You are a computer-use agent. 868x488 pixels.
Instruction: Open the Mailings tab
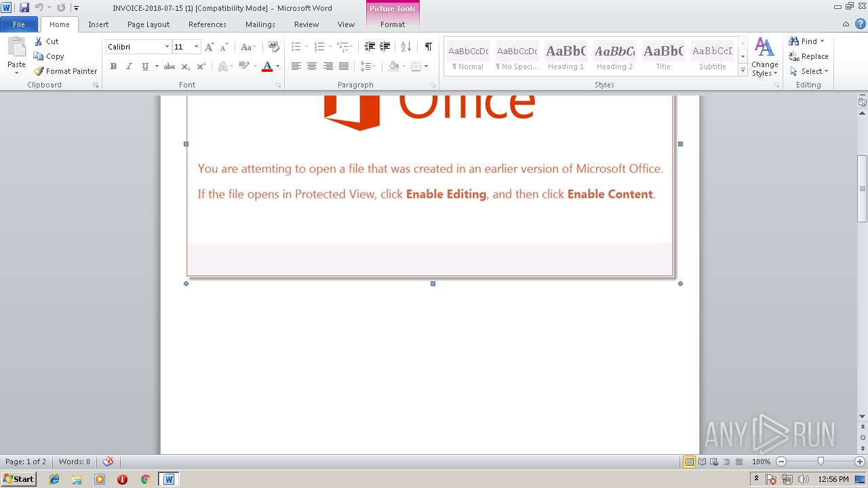pyautogui.click(x=260, y=24)
